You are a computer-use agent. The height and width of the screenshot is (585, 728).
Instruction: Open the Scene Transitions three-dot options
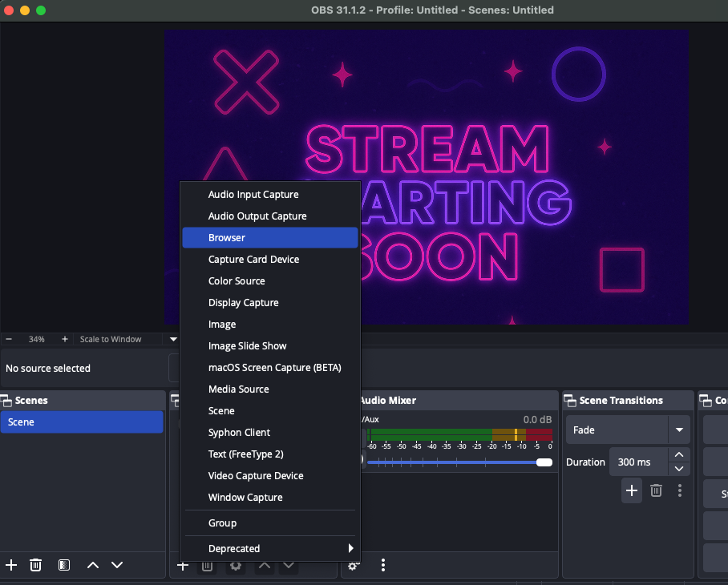[680, 490]
